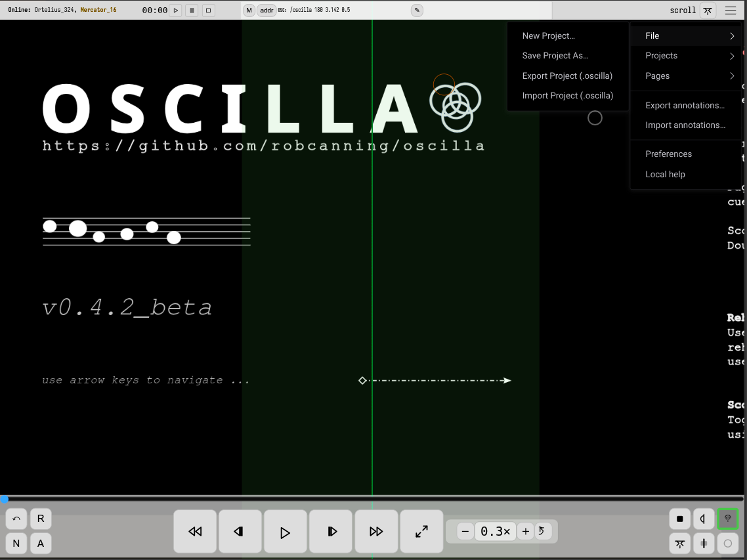Select Save Project As… from the menu

[555, 56]
